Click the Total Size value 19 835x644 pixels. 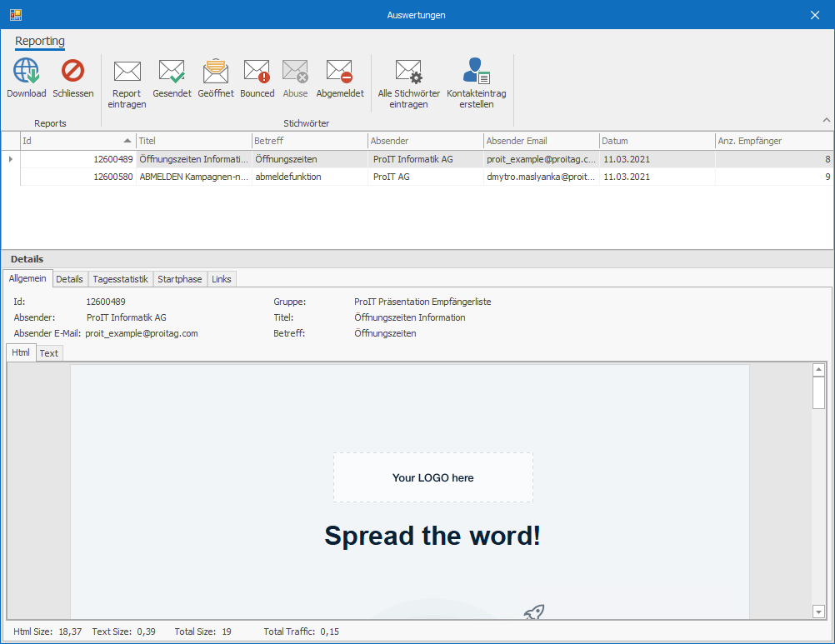227,632
